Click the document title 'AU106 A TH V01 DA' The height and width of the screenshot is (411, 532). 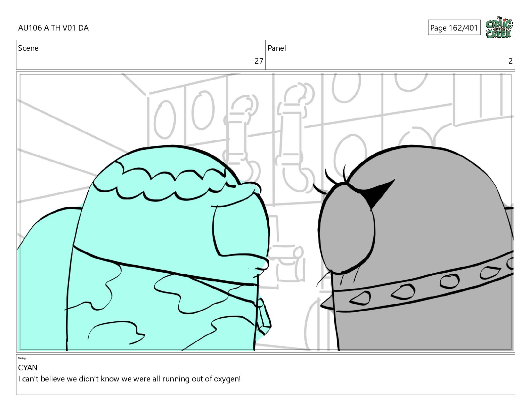coord(53,28)
